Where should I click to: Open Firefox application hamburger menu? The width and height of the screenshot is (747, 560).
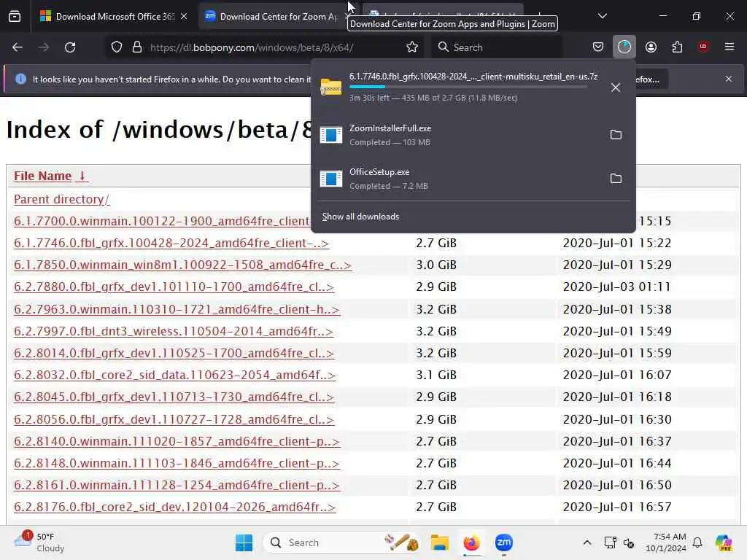[729, 47]
